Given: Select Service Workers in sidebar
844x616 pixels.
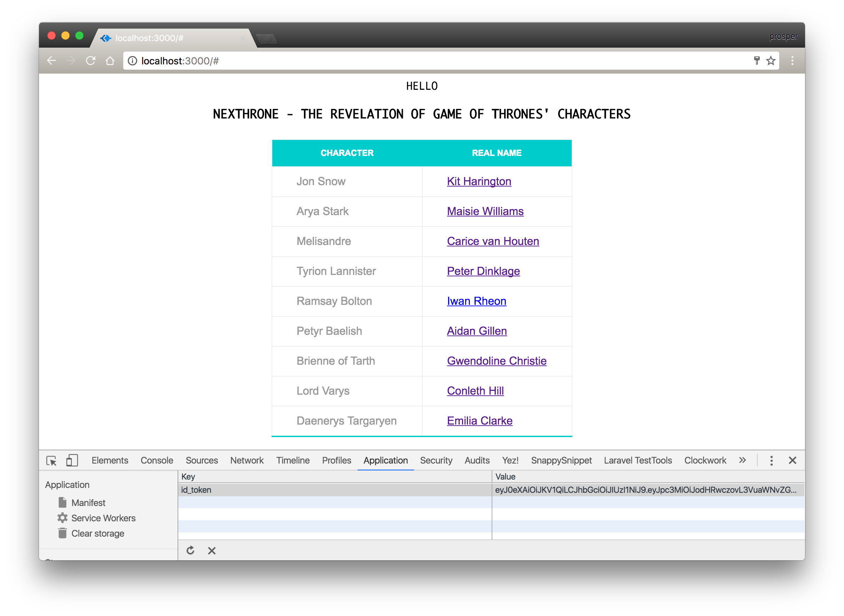Looking at the screenshot, I should [x=103, y=518].
